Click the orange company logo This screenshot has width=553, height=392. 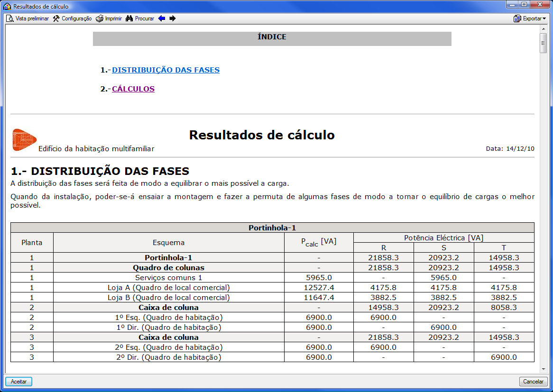pos(24,140)
